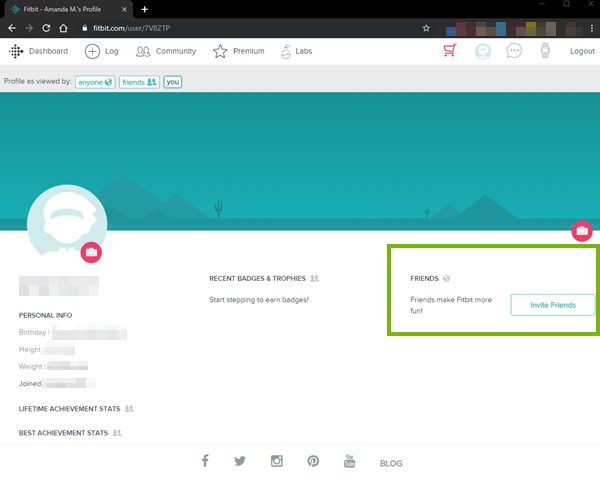
Task: Click 'Friends make Fitbit more fun!' text
Action: pyautogui.click(x=451, y=305)
